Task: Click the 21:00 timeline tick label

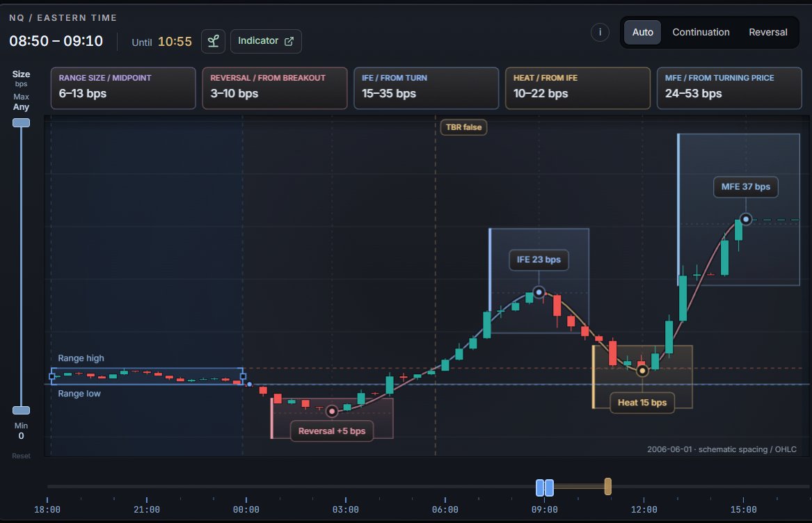Action: 147,510
